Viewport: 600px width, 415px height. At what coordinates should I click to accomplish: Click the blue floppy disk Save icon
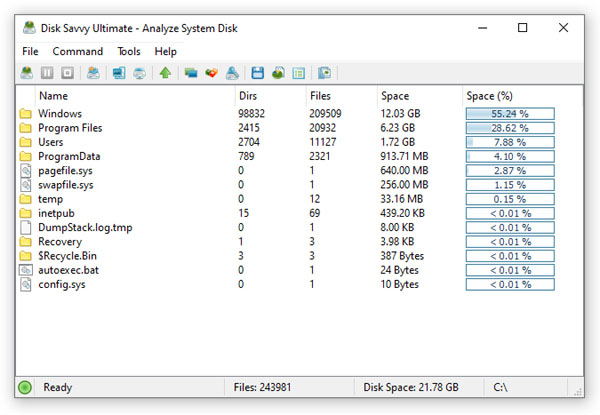[x=258, y=73]
